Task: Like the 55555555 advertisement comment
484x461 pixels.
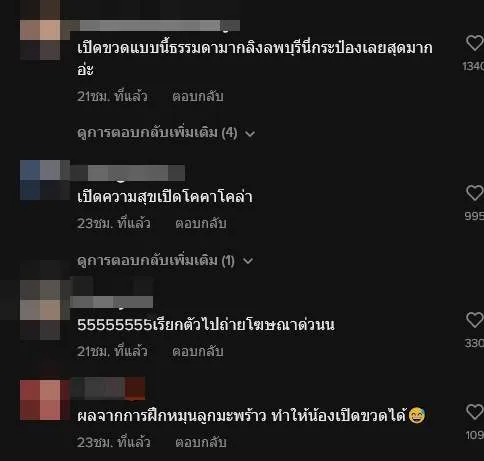Action: coord(475,320)
